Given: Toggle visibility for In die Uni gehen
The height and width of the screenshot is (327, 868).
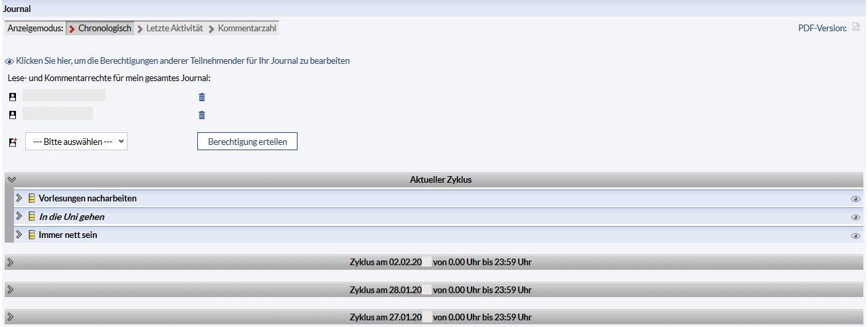Looking at the screenshot, I should [x=855, y=217].
